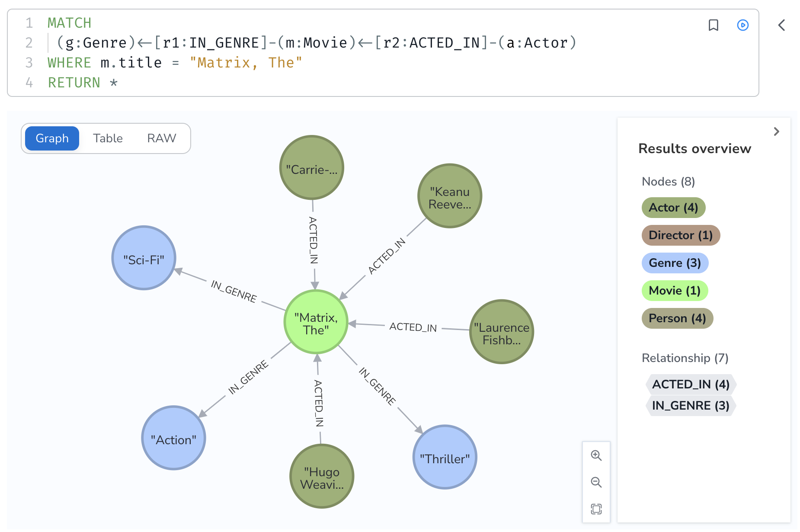800x532 pixels.
Task: Run the Cypher query
Action: 742,26
